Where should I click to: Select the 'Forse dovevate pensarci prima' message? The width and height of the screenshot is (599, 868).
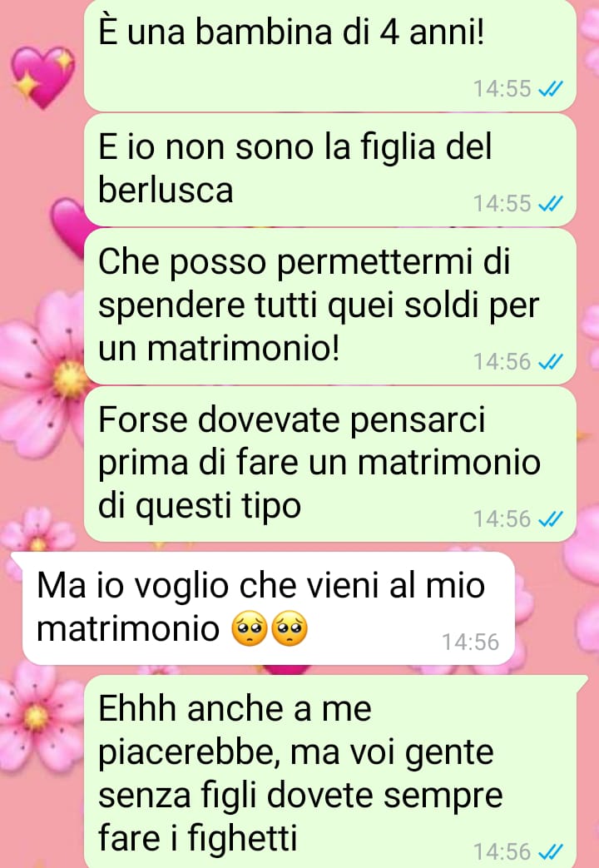pyautogui.click(x=330, y=464)
